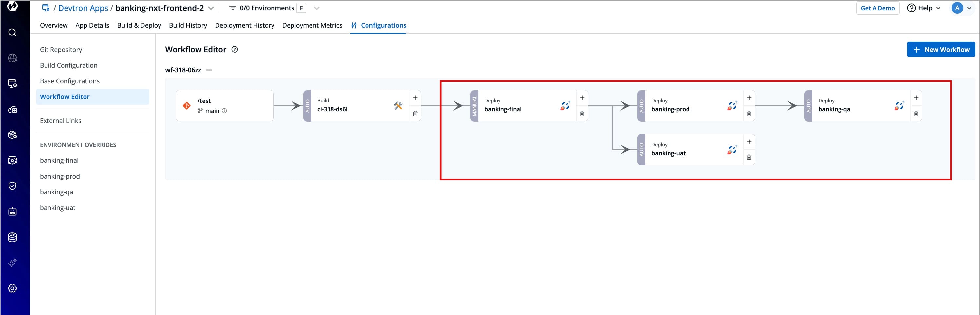
Task: Expand the banking-nxt-frontend-2 app selector
Action: pyautogui.click(x=211, y=8)
